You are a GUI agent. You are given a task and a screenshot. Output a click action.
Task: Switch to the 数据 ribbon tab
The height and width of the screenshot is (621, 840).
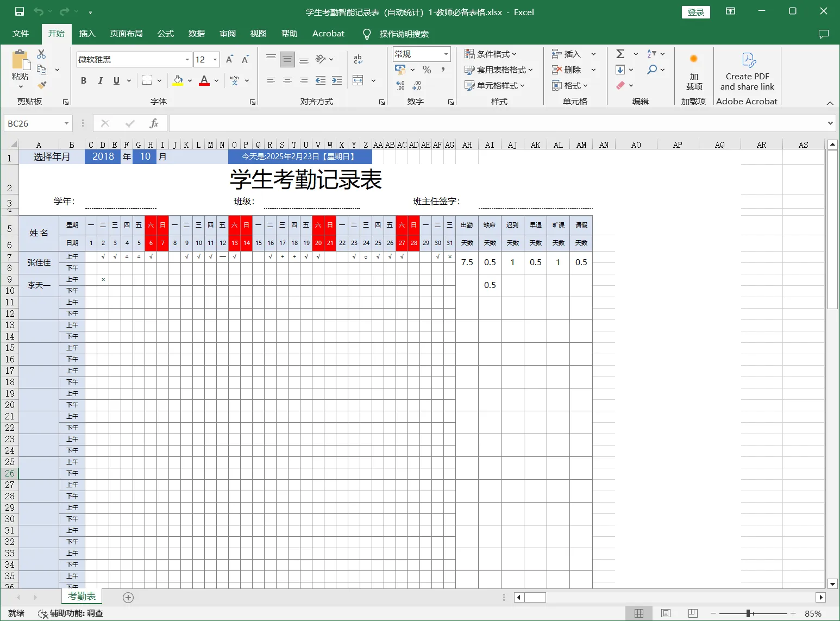[197, 34]
